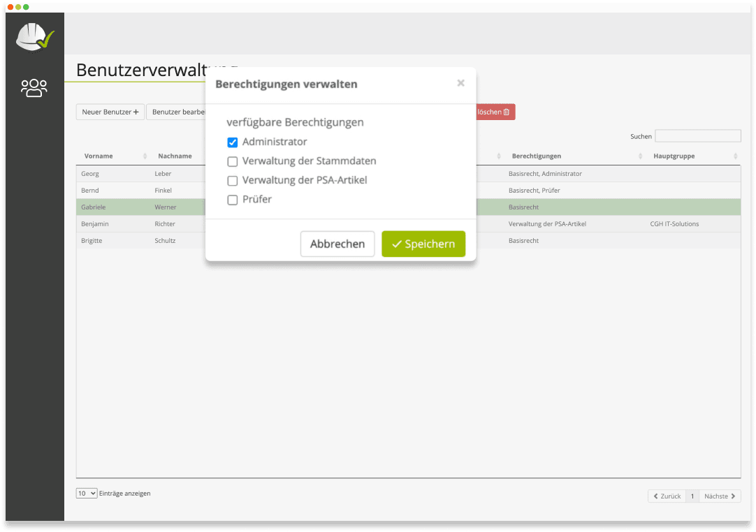The height and width of the screenshot is (532, 756).
Task: Check the Prüfer permission checkbox
Action: tap(233, 200)
